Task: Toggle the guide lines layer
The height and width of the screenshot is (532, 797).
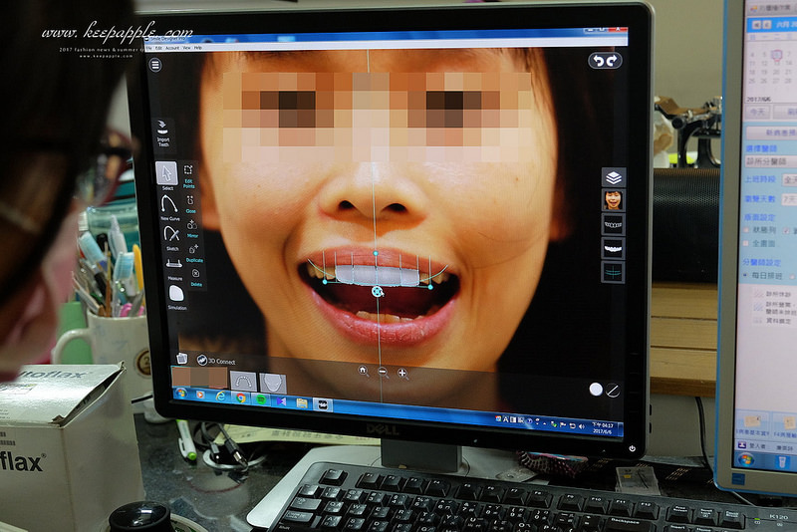Action: pos(613,272)
